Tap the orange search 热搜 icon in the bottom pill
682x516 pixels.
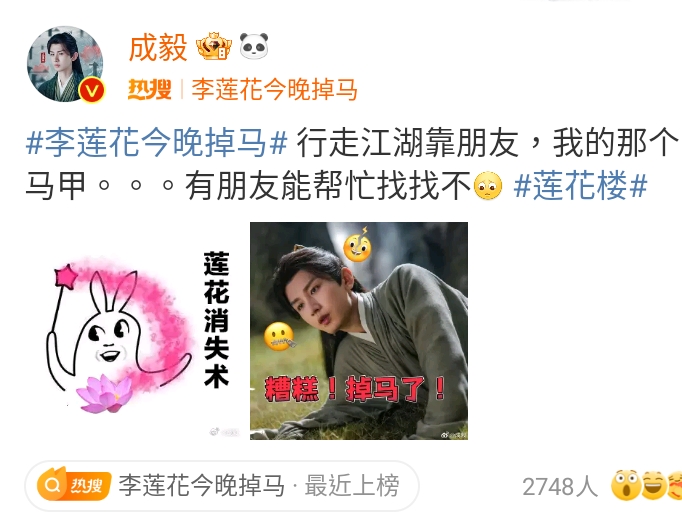(74, 485)
